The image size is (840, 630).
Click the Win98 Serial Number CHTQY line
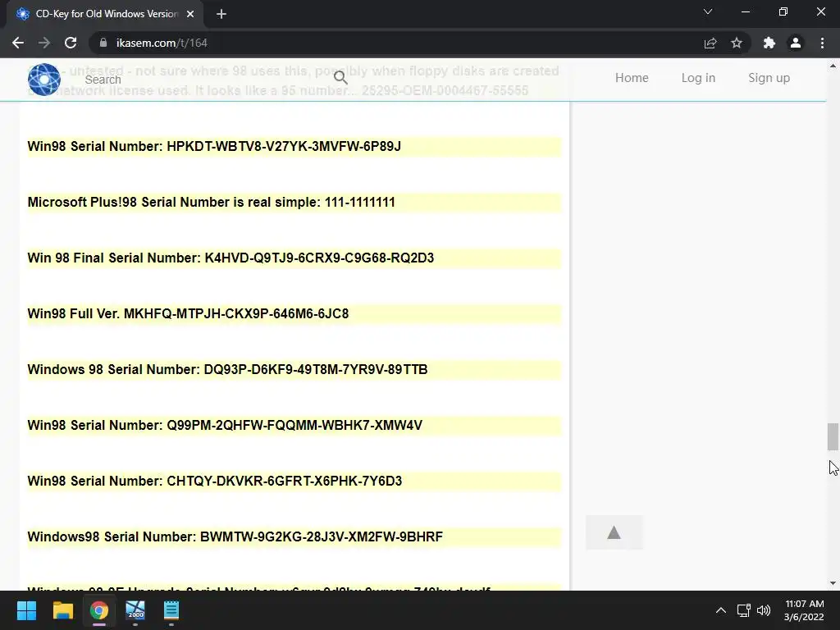click(x=294, y=481)
